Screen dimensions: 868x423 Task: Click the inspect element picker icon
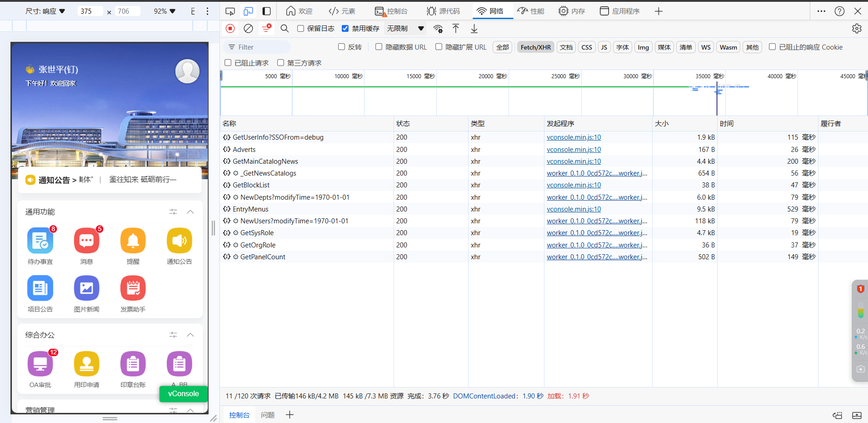[x=230, y=11]
